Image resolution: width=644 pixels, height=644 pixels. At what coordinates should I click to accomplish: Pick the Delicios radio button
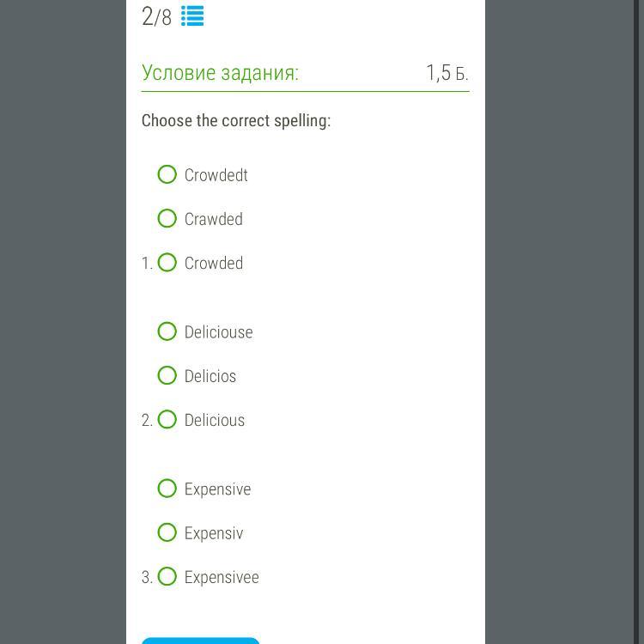coord(167,375)
